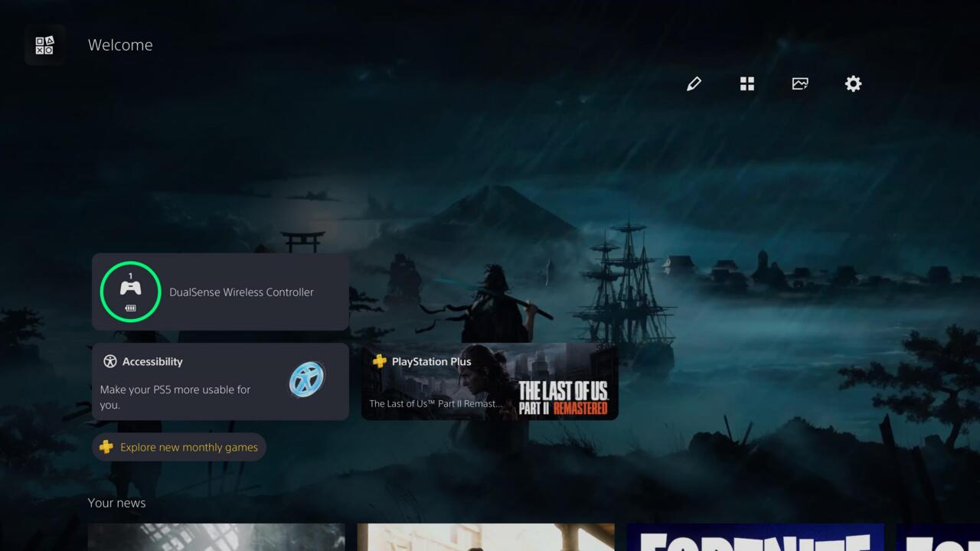The width and height of the screenshot is (980, 551).
Task: Click the blue Accessibility emblem graphic
Action: point(307,379)
